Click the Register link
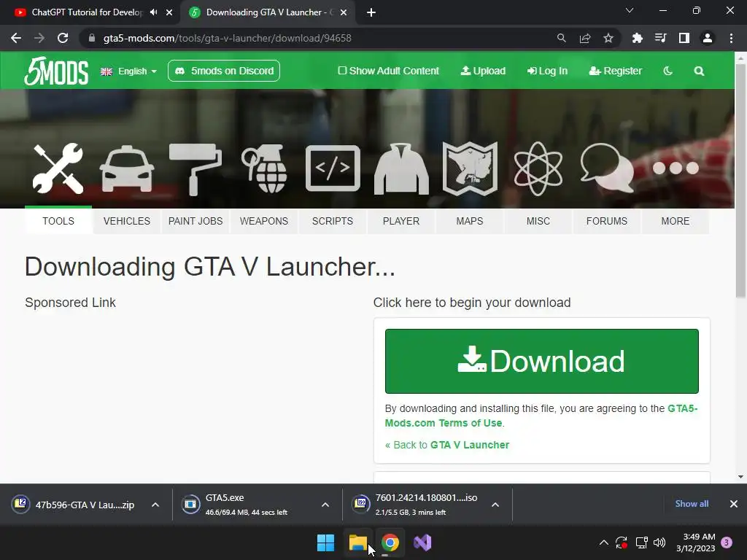The height and width of the screenshot is (560, 747). (616, 71)
